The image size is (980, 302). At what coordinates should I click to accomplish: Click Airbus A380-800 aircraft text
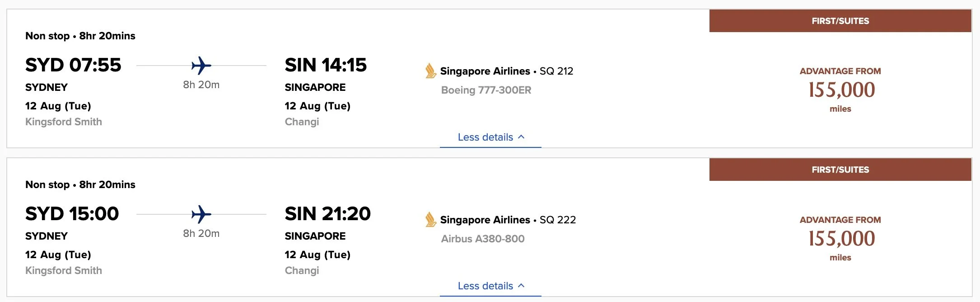tap(483, 239)
